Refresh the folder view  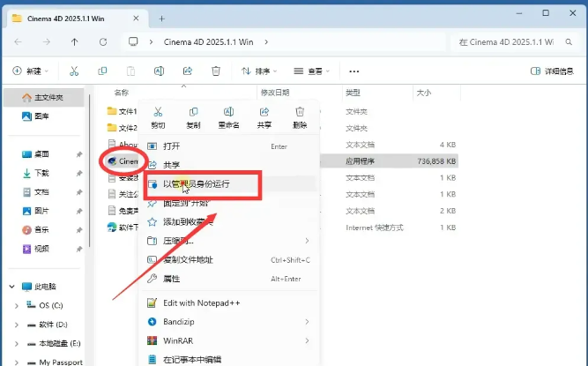click(x=103, y=42)
